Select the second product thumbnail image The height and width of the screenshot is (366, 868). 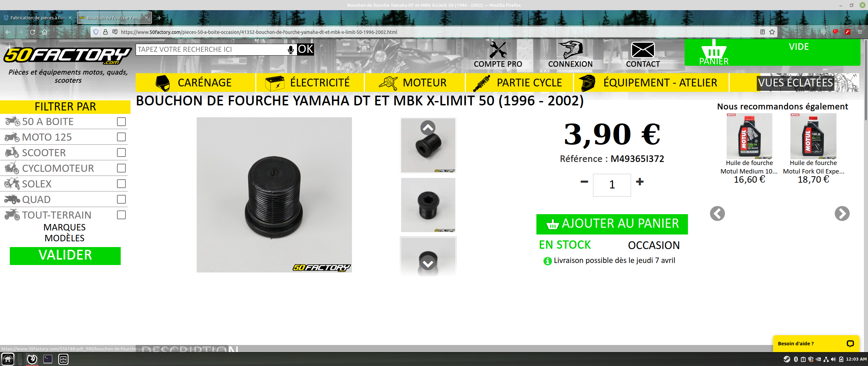428,205
